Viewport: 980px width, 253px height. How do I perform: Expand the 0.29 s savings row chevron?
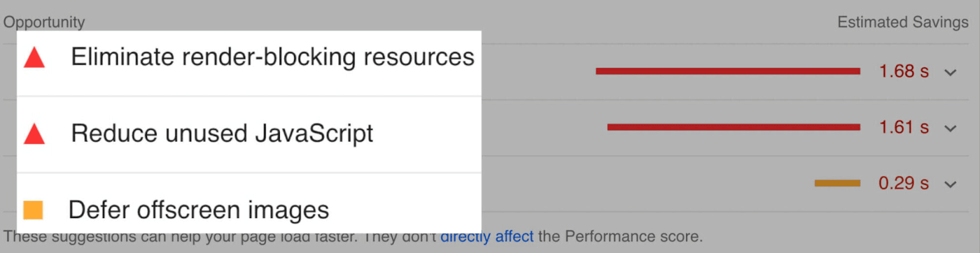click(950, 184)
